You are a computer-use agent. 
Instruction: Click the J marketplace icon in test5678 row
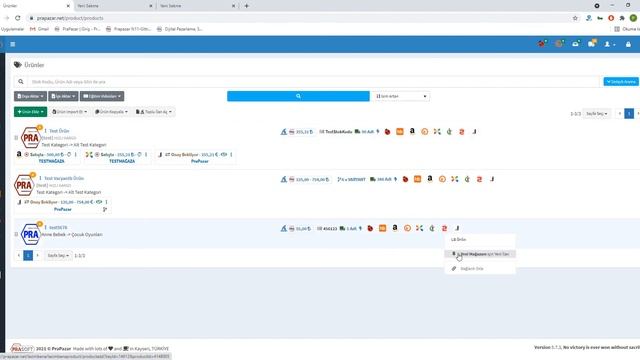click(457, 228)
